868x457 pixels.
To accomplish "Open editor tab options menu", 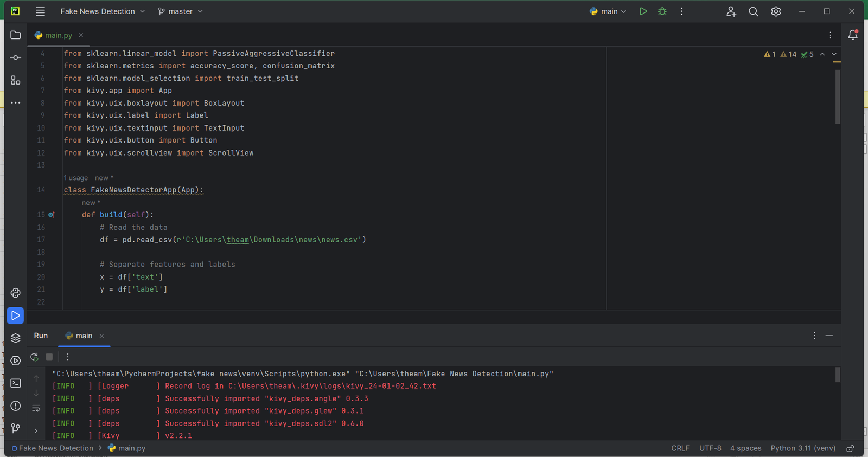I will click(x=830, y=35).
